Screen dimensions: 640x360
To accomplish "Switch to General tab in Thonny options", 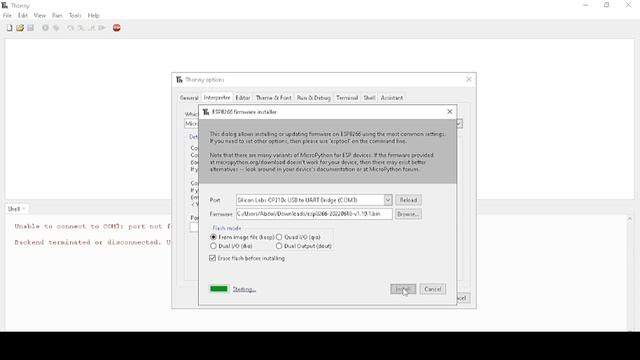I will click(x=189, y=98).
